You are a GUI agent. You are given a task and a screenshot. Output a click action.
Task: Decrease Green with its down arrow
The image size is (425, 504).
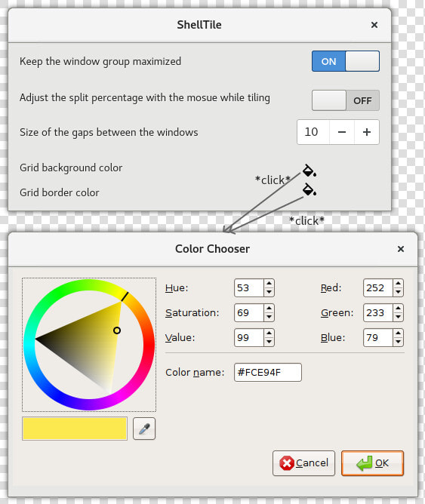pyautogui.click(x=399, y=317)
